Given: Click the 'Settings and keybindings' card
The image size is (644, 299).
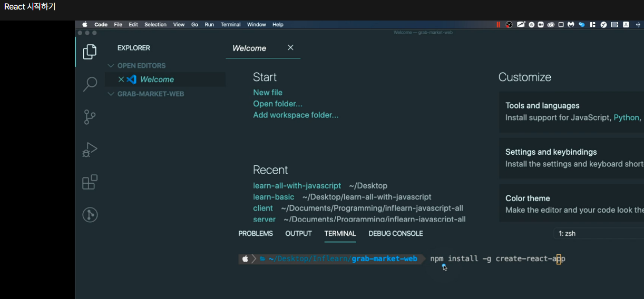Looking at the screenshot, I should (x=571, y=158).
